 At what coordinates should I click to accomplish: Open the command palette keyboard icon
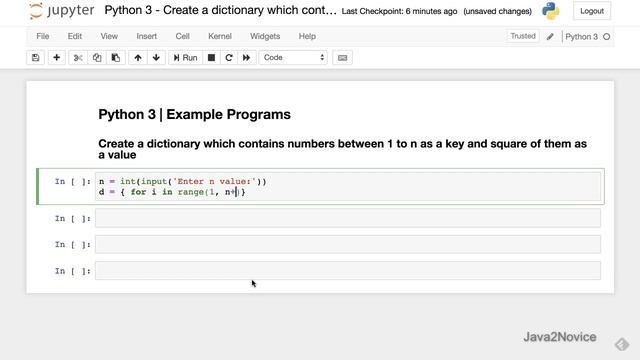pos(342,58)
